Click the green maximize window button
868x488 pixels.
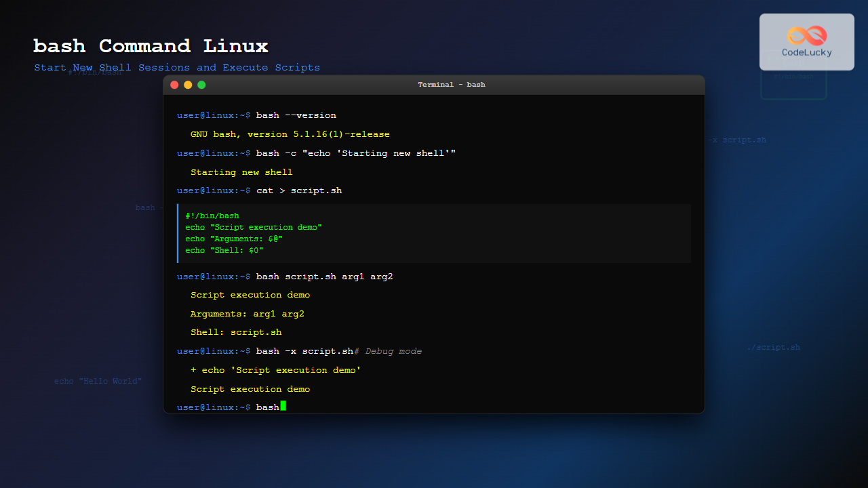pos(201,85)
